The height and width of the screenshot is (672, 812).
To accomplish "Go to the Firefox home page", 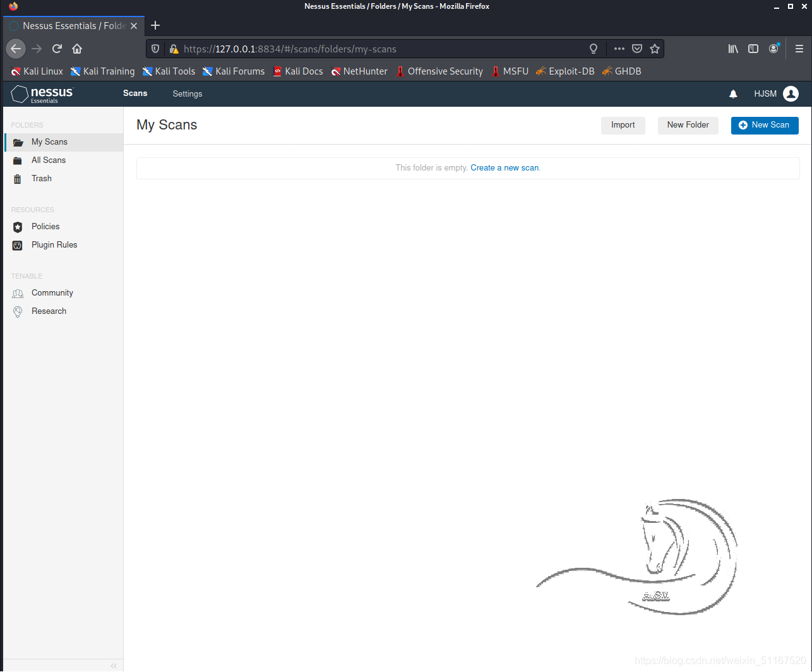I will click(x=77, y=49).
